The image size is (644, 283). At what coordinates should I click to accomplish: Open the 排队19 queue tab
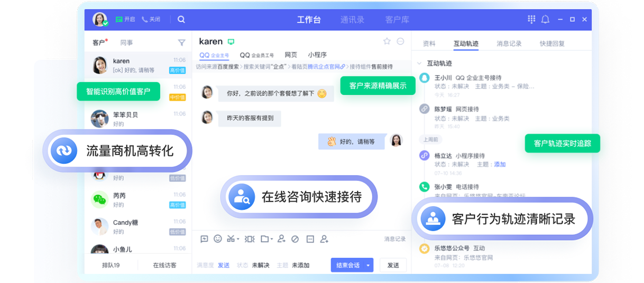click(111, 266)
